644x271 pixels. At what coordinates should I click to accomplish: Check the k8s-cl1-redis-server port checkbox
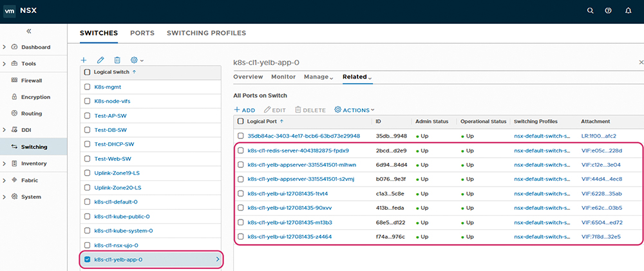pos(241,151)
